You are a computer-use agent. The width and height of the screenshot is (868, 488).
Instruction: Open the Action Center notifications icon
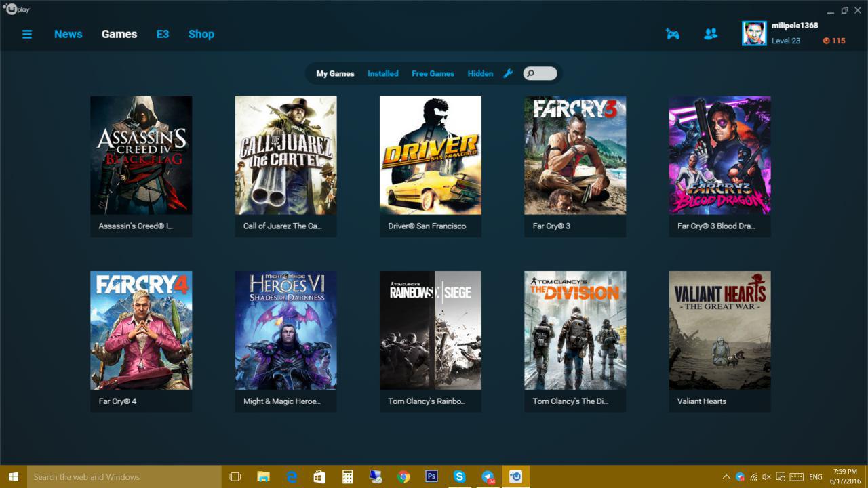tap(781, 476)
